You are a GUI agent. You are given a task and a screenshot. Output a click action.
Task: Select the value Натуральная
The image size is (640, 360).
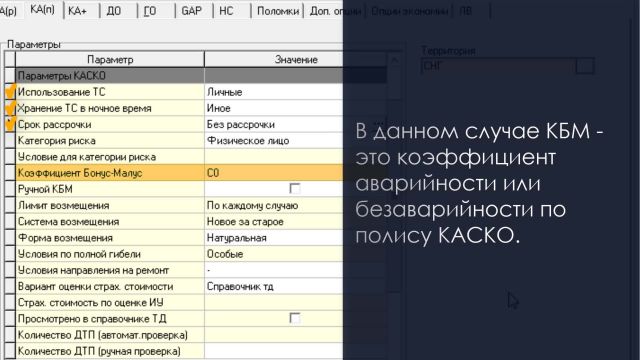[x=236, y=238]
